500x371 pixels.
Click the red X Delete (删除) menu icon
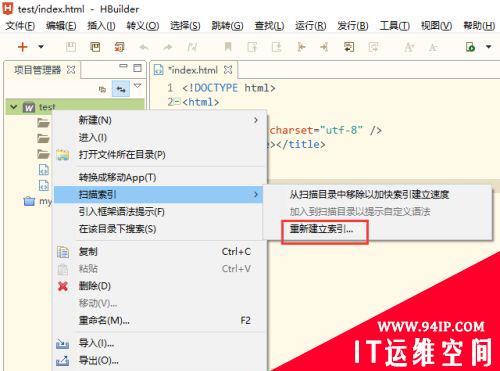(x=63, y=286)
